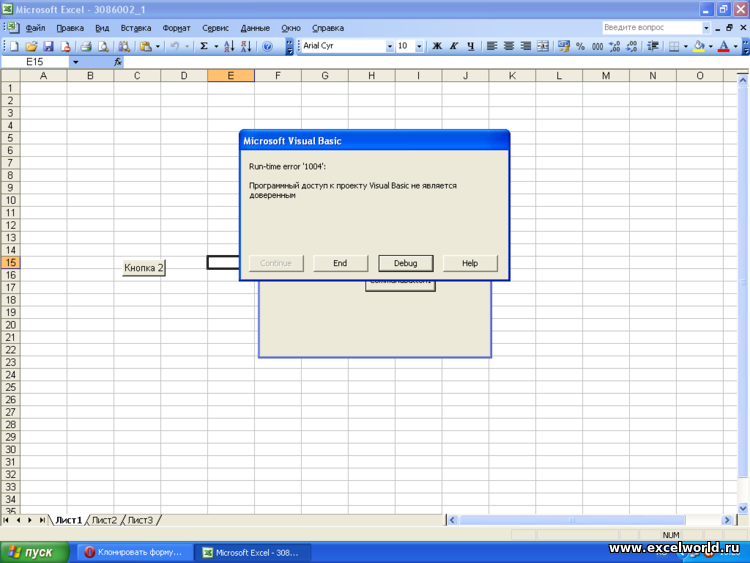The width and height of the screenshot is (750, 563).
Task: Toggle bold Ж formatting
Action: tap(437, 46)
